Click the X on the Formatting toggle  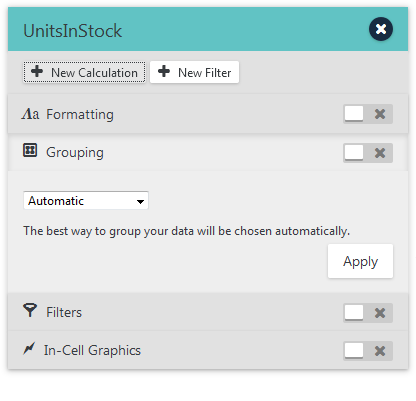380,114
